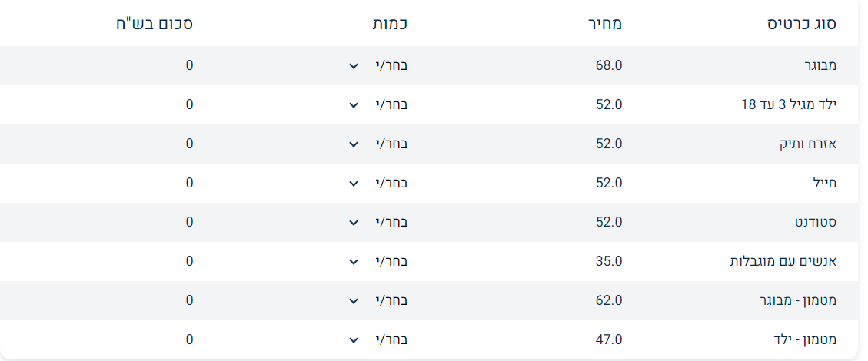Choose quantity for the סטודנט ticket
868x361 pixels.
(x=377, y=222)
